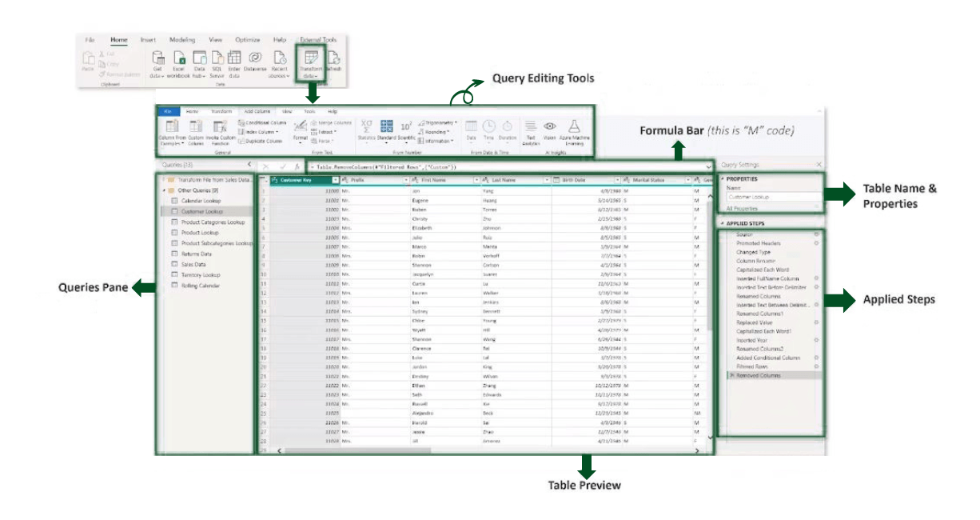980x520 pixels.
Task: Open Last Name column filter dropdown
Action: point(548,181)
